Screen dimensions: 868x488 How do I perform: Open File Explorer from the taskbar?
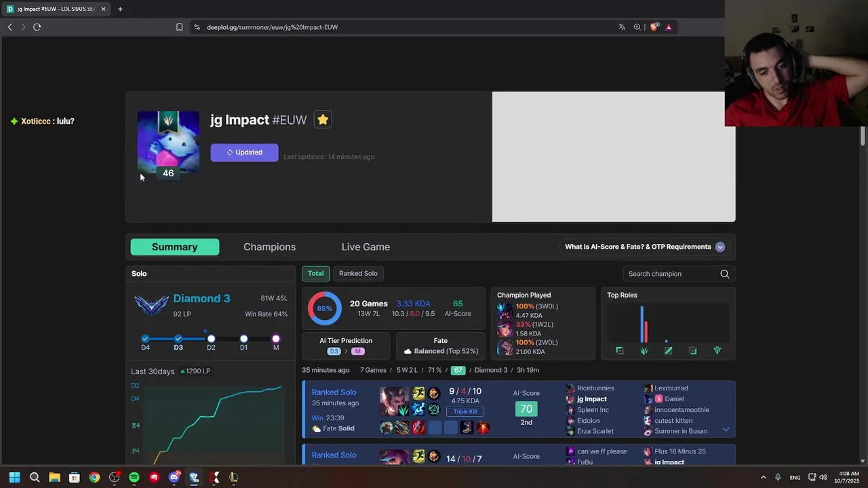(x=54, y=477)
